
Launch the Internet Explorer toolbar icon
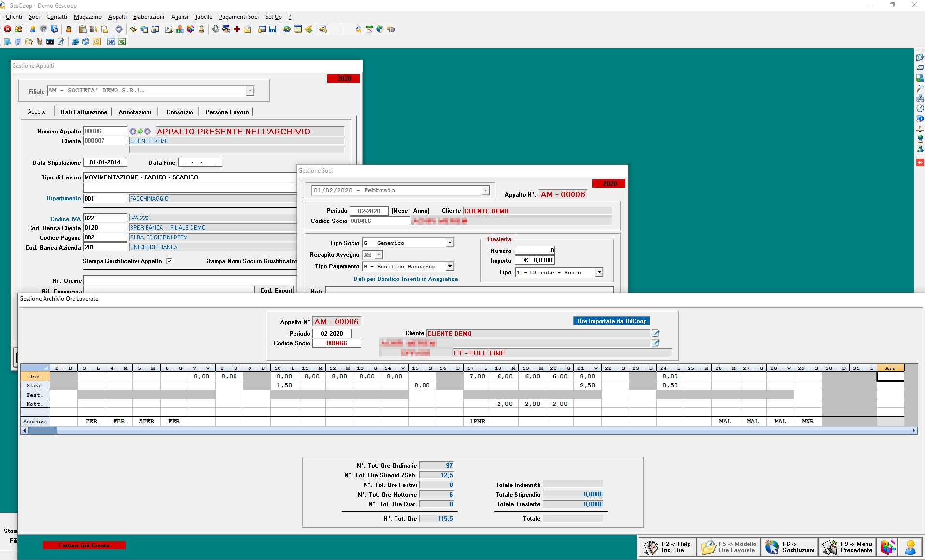pos(75,42)
